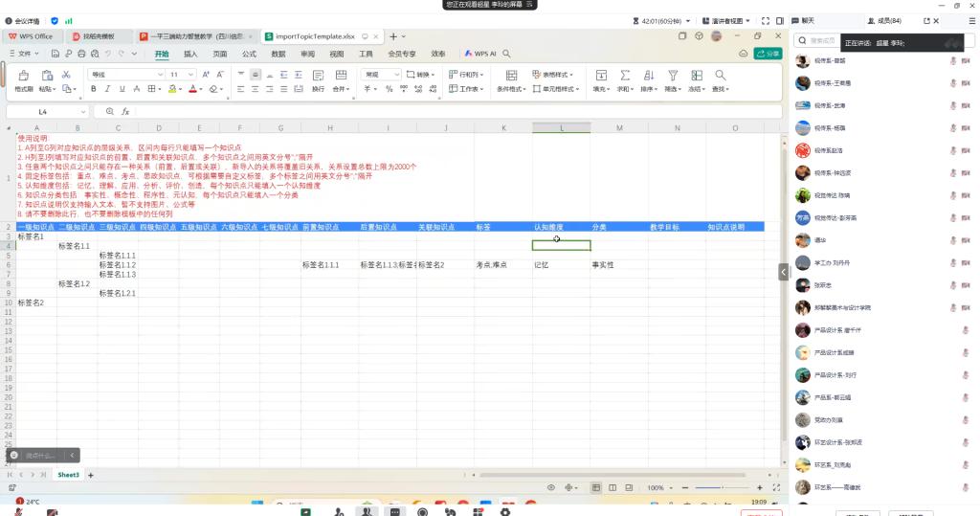Click the zoom in plus button
Viewport: 980px width, 516px height.
760,487
